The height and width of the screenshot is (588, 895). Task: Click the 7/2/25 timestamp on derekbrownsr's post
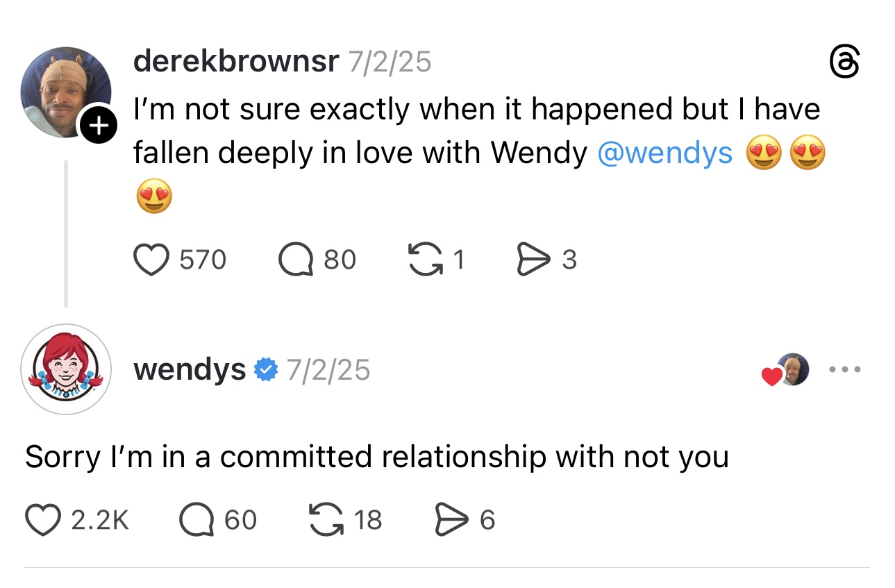(x=390, y=62)
